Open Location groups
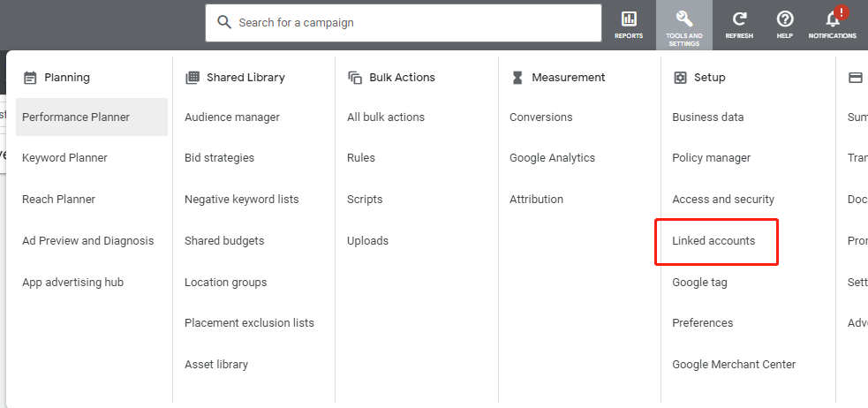 [x=225, y=283]
